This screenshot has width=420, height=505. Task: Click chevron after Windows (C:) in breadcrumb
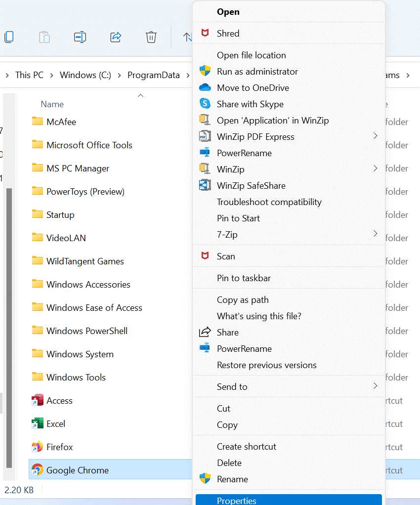tap(120, 76)
